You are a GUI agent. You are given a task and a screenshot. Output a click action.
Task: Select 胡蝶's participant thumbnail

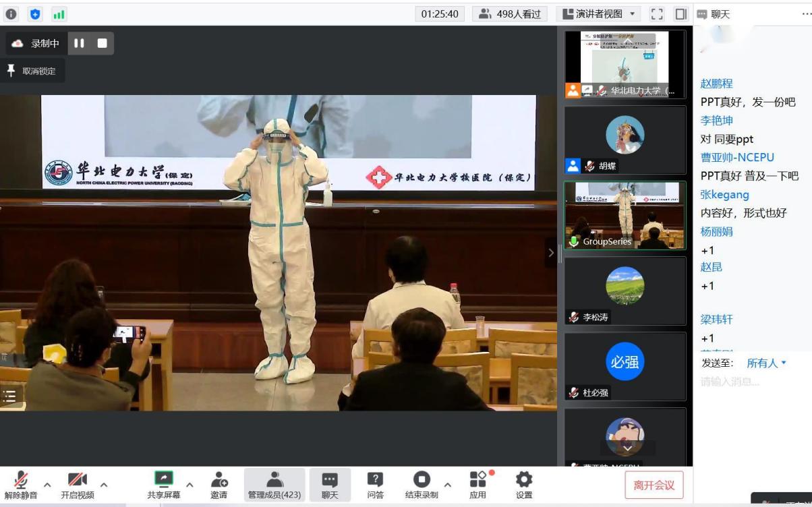(x=625, y=140)
